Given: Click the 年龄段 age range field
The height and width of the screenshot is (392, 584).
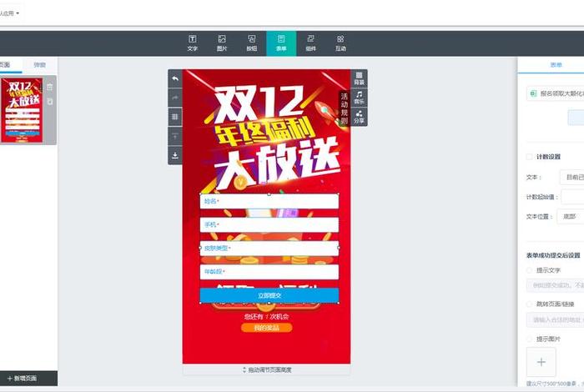Looking at the screenshot, I should pos(269,272).
